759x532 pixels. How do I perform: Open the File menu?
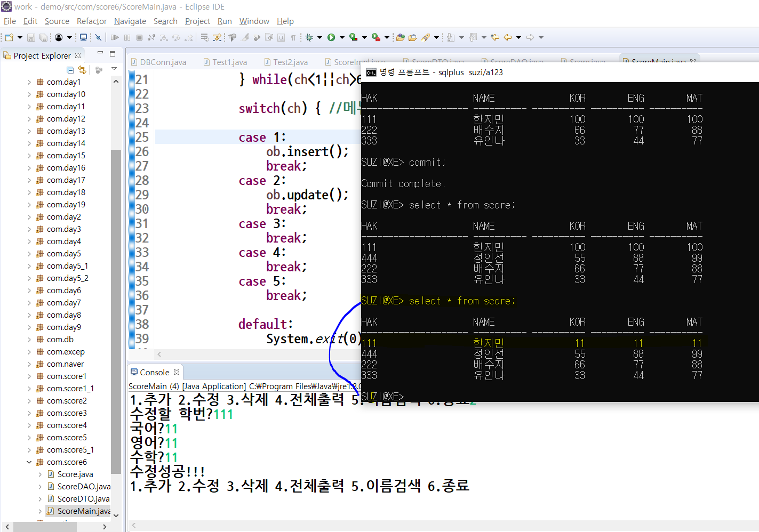[x=10, y=21]
